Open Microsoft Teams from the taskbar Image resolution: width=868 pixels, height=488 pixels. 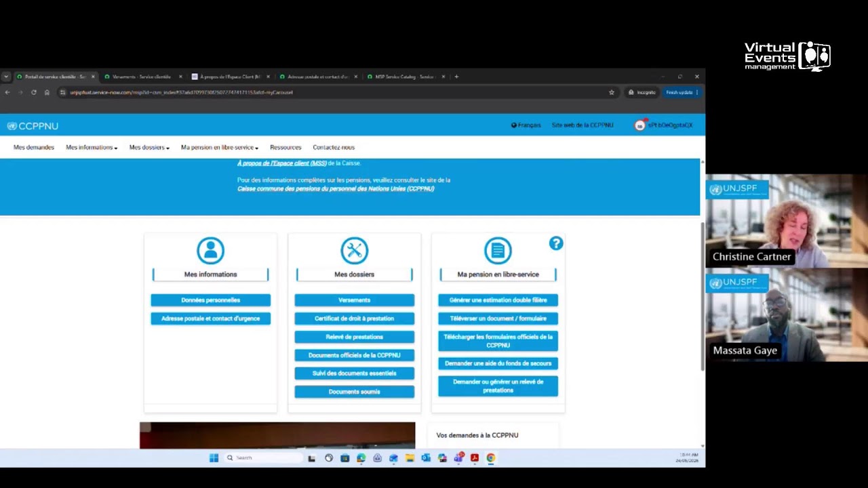pyautogui.click(x=458, y=458)
